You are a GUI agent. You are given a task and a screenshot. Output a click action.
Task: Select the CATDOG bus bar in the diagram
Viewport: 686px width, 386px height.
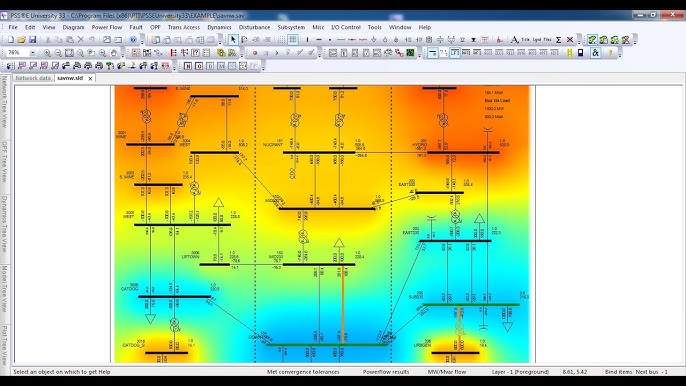pos(175,297)
